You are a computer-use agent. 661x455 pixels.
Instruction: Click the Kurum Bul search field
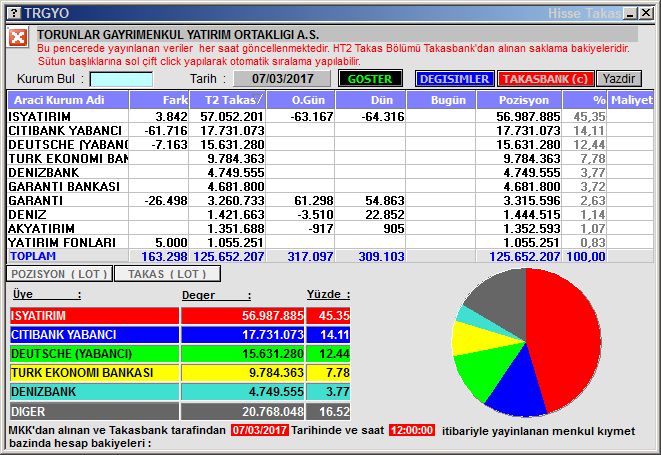121,79
